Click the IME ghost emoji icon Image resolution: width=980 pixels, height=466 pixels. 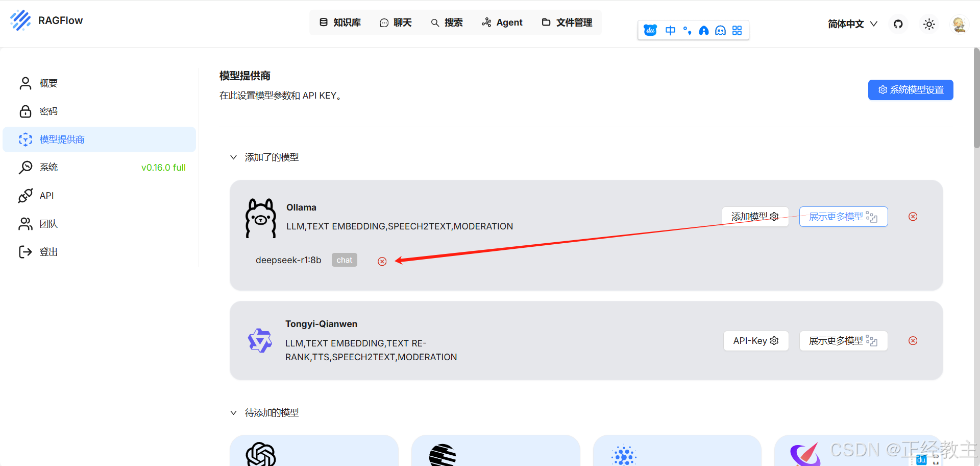[720, 31]
